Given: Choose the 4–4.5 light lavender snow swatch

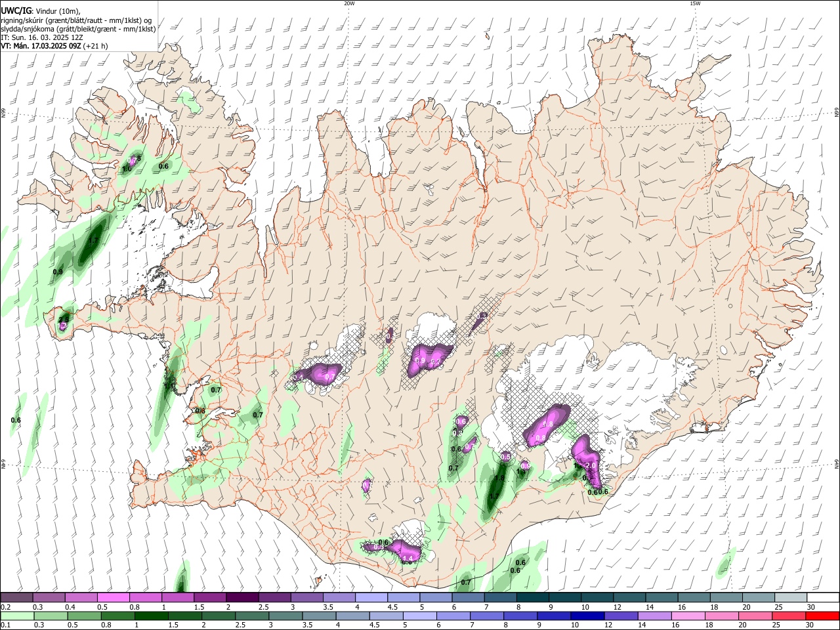Looking at the screenshot, I should (370, 597).
